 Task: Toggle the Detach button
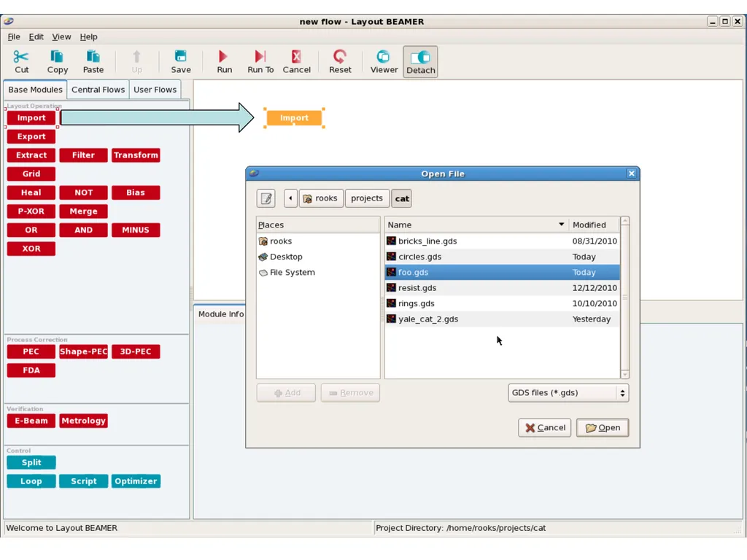(x=420, y=62)
